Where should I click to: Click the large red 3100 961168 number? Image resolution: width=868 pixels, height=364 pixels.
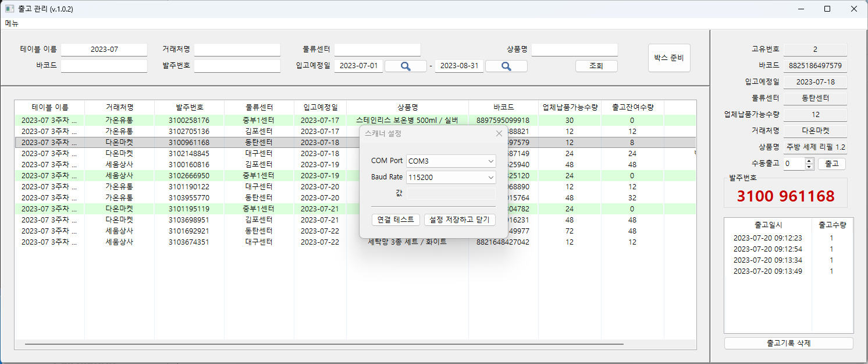(x=786, y=196)
